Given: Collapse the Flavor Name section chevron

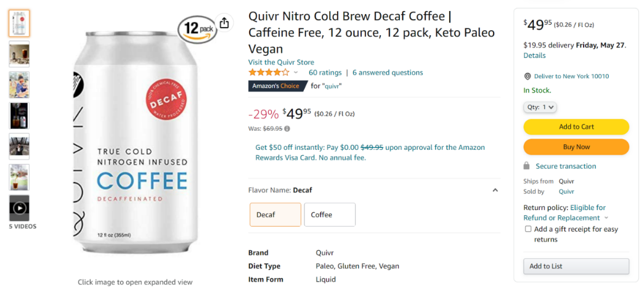Looking at the screenshot, I should coord(495,190).
